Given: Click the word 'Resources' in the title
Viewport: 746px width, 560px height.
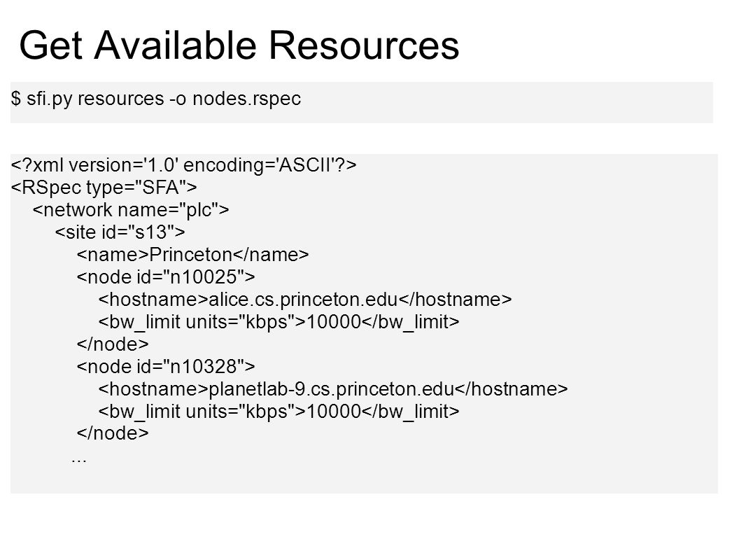Looking at the screenshot, I should coord(364,45).
